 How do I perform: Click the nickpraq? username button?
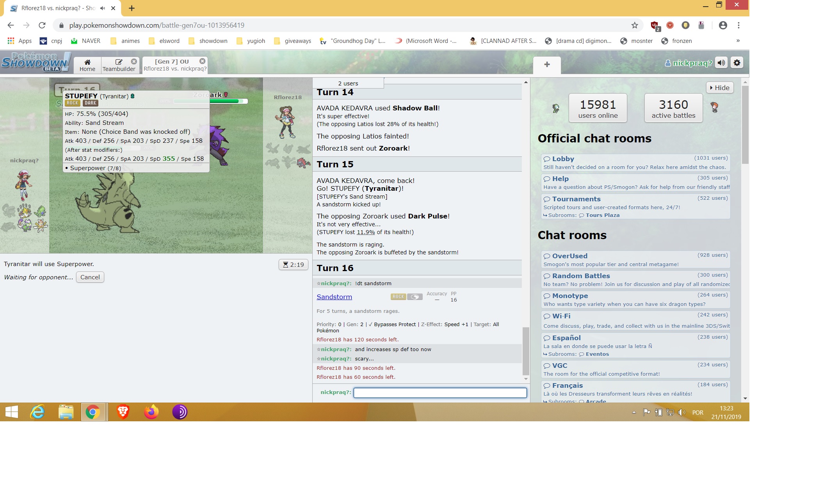tap(689, 63)
